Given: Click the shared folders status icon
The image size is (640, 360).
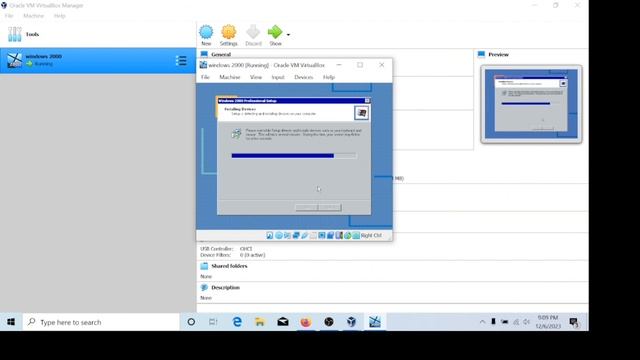Looking at the screenshot, I should point(313,236).
